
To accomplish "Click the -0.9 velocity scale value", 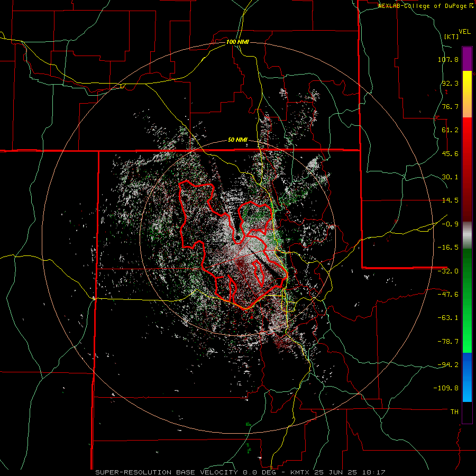I will (450, 224).
